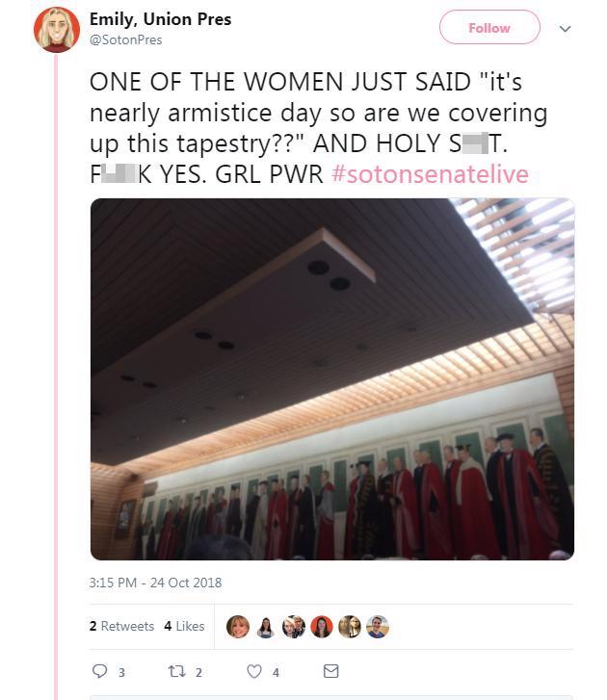Viewport: 607px width, 700px height.
Task: Expand tweet options chevron next to Follow
Action: [565, 29]
